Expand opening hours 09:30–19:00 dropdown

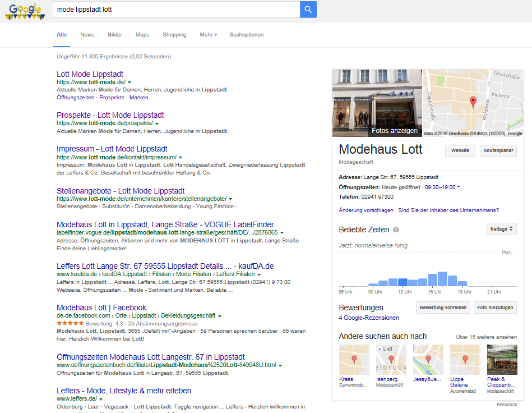pyautogui.click(x=442, y=187)
